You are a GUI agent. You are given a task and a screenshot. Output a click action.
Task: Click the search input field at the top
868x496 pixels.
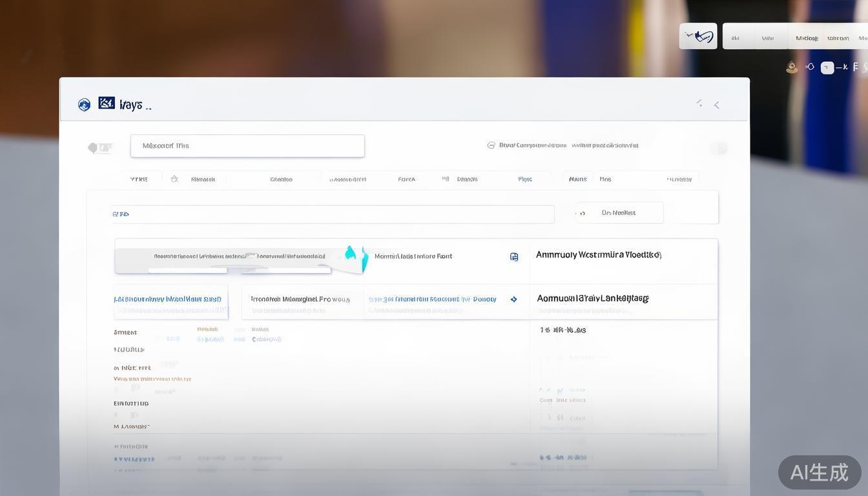tap(247, 146)
